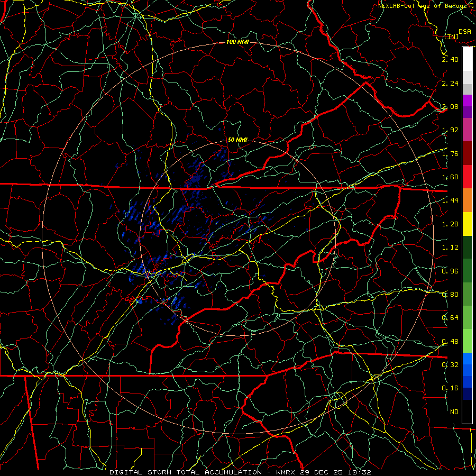This screenshot has height=476, width=476.
Task: Click the 2.40 legend value
Action: tap(450, 59)
